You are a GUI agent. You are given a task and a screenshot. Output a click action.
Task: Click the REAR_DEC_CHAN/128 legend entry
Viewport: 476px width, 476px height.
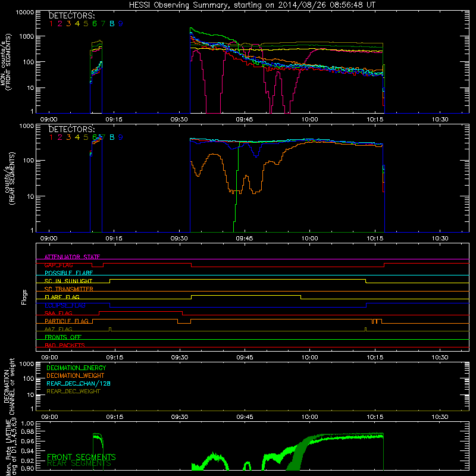click(79, 383)
